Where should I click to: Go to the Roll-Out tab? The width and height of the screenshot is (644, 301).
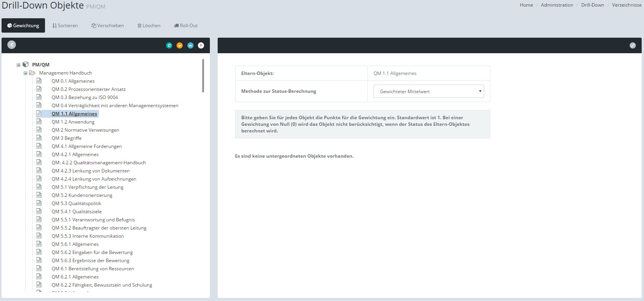[x=186, y=26]
